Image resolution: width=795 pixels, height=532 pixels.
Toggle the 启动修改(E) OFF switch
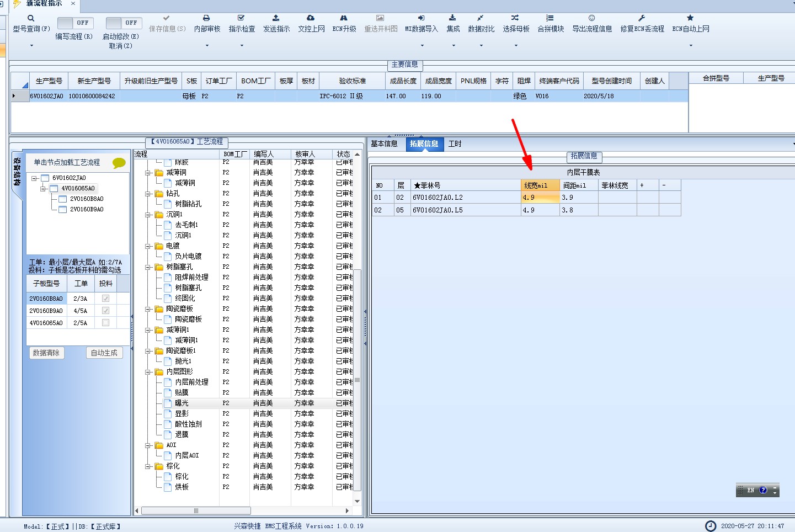point(124,23)
